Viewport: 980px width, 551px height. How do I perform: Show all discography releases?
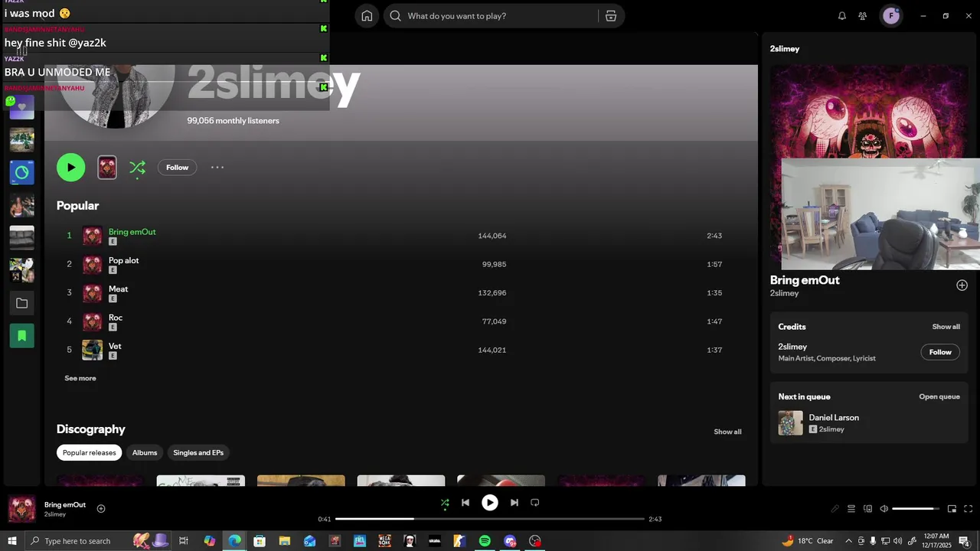(727, 432)
